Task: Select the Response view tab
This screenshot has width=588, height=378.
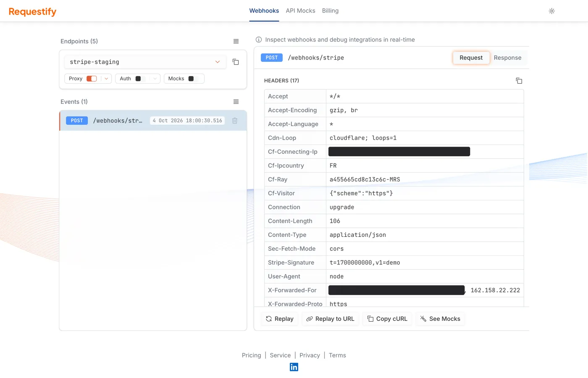Action: (507, 58)
